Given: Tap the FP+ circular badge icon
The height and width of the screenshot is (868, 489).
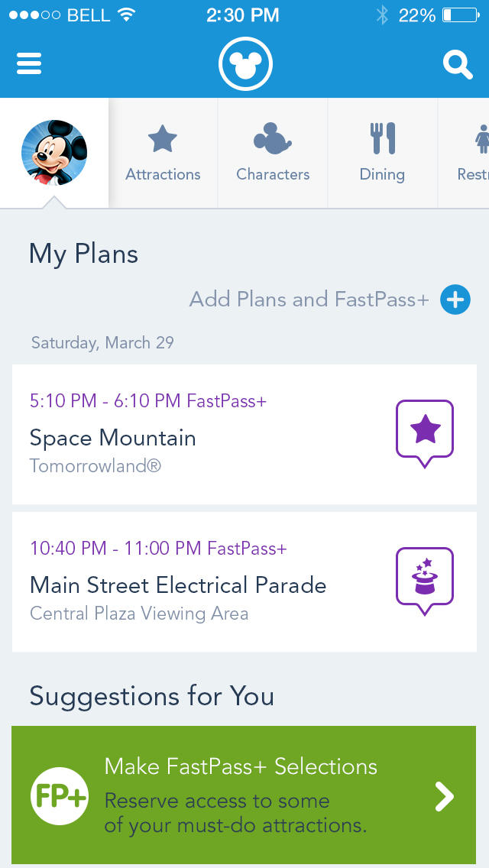Looking at the screenshot, I should [60, 797].
